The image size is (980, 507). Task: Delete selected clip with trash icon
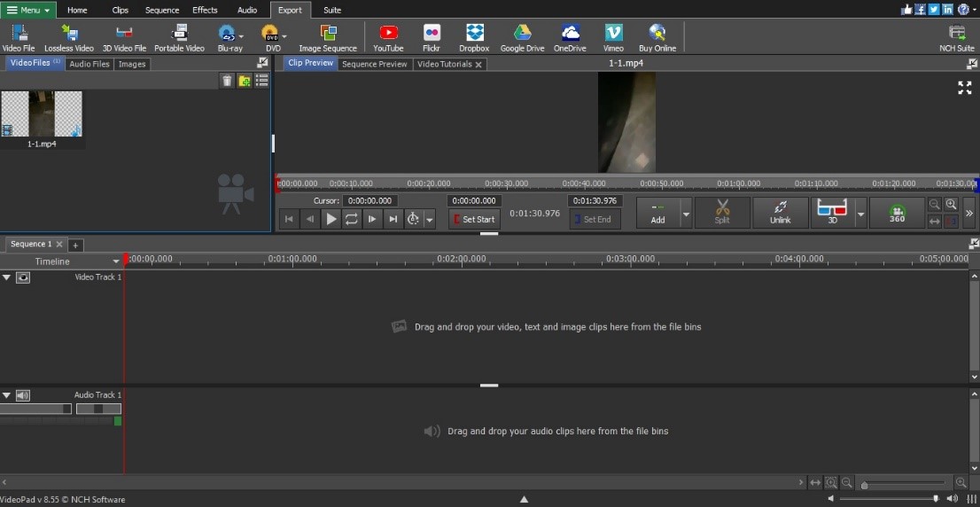tap(227, 80)
